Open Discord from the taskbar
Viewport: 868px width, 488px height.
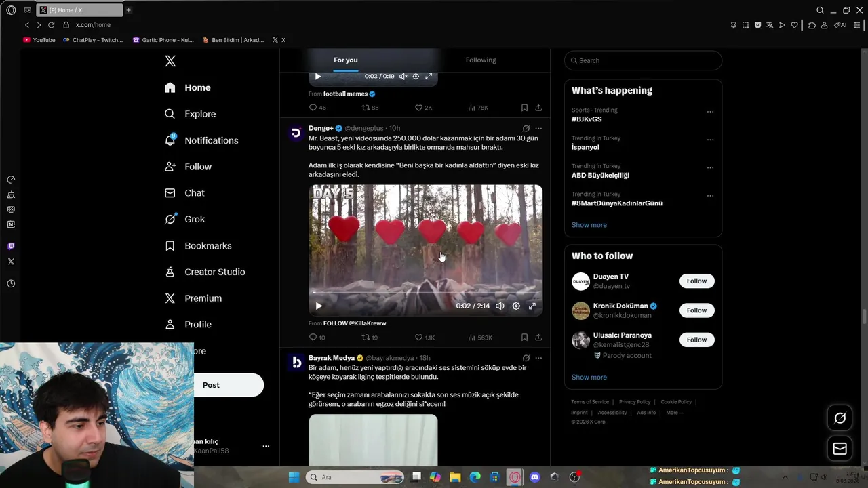pyautogui.click(x=534, y=477)
